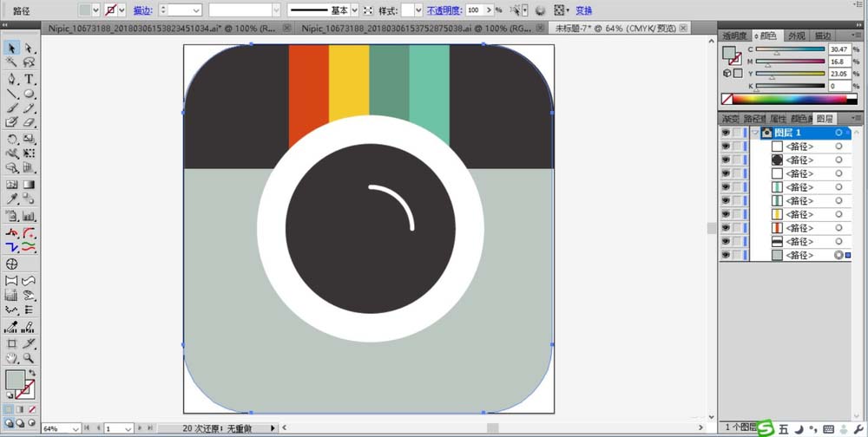Hide the bottom <路径> layer
Image resolution: width=868 pixels, height=437 pixels.
click(x=725, y=256)
